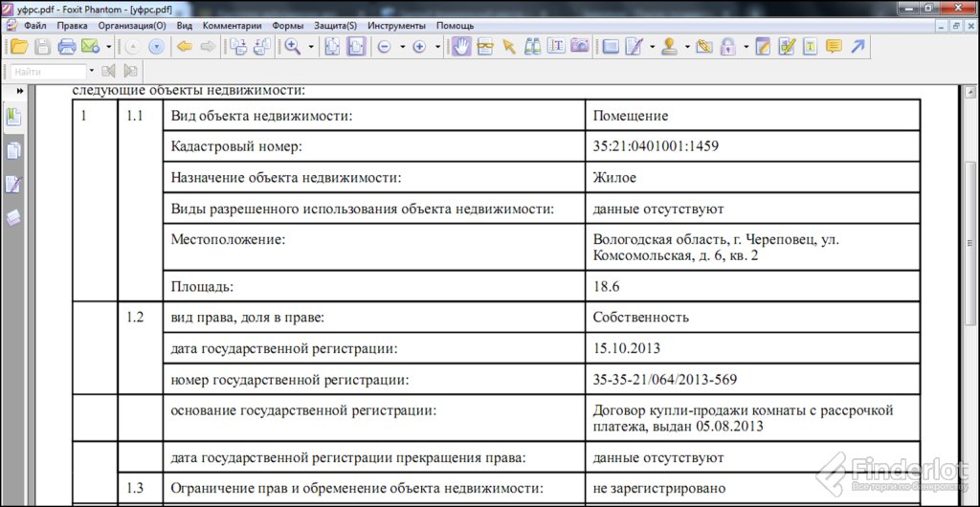The height and width of the screenshot is (507, 980).
Task: Expand the side navigation panel arrows
Action: pyautogui.click(x=20, y=90)
